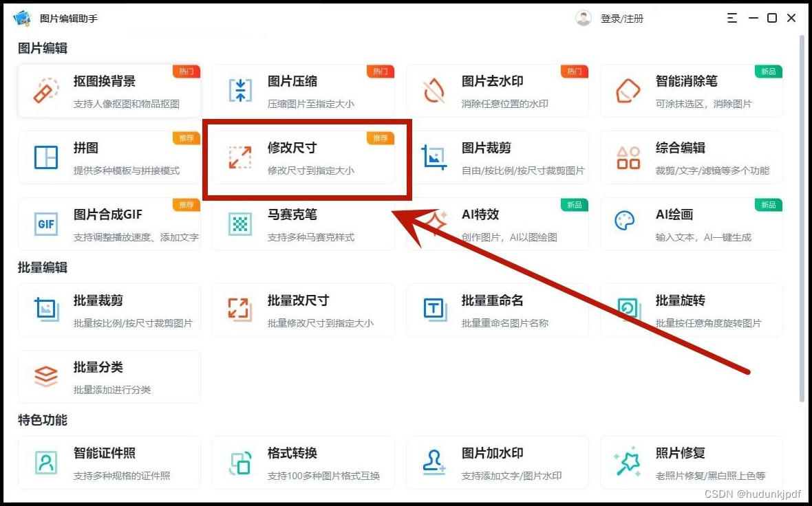Click the 图片合成GIF icon
The width and height of the screenshot is (812, 506).
46,224
